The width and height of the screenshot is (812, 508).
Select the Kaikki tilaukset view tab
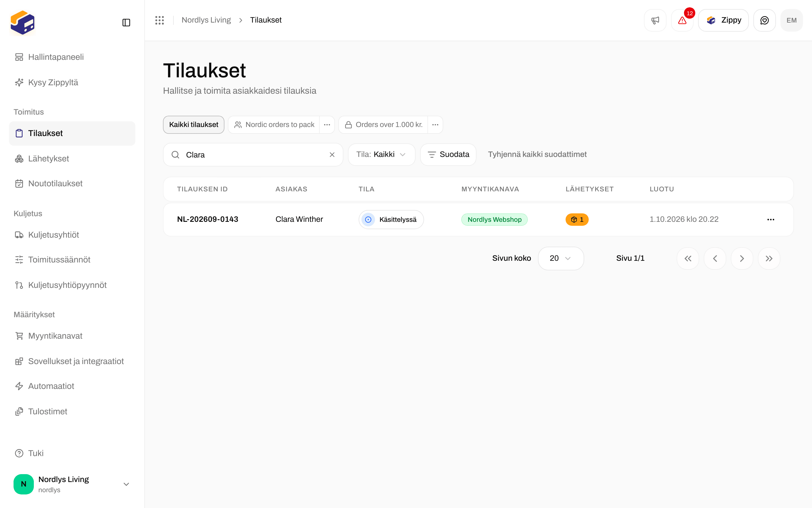[194, 125]
